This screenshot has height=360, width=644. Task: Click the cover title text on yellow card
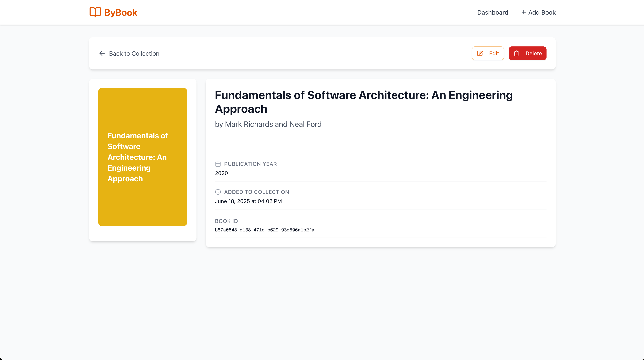(x=137, y=157)
